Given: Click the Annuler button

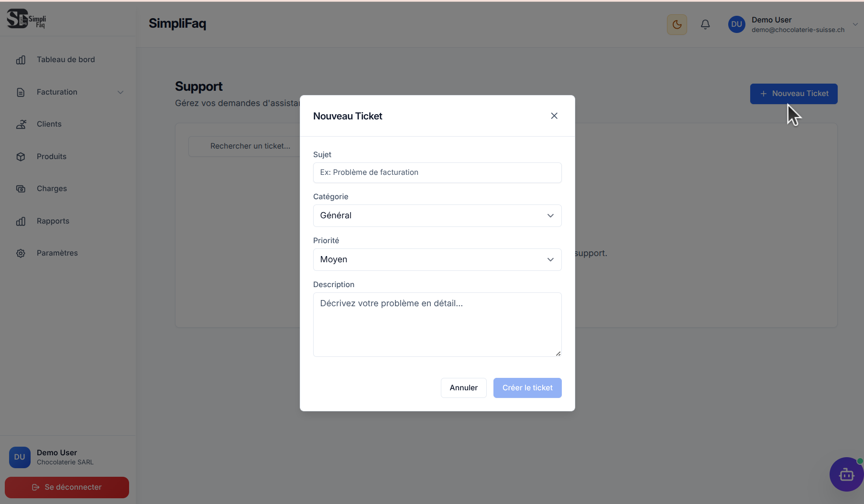Looking at the screenshot, I should tap(463, 387).
